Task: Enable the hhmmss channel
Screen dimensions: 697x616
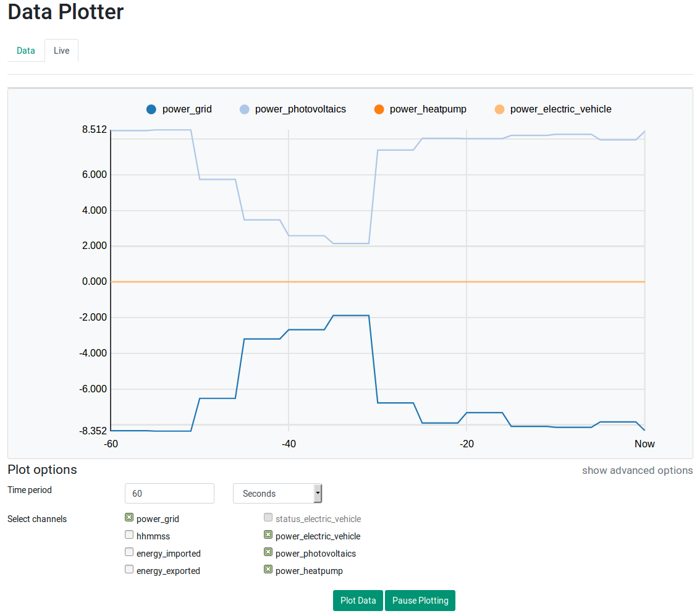Action: click(x=129, y=534)
